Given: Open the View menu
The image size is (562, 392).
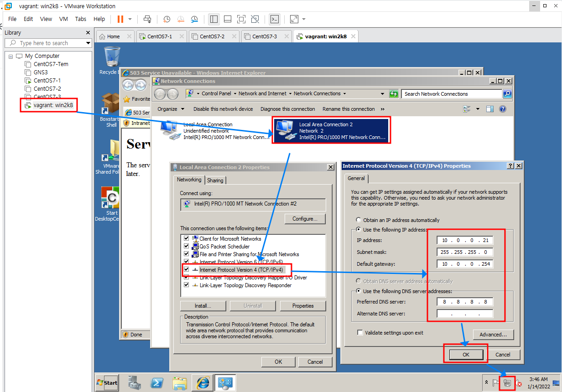Looking at the screenshot, I should click(46, 19).
